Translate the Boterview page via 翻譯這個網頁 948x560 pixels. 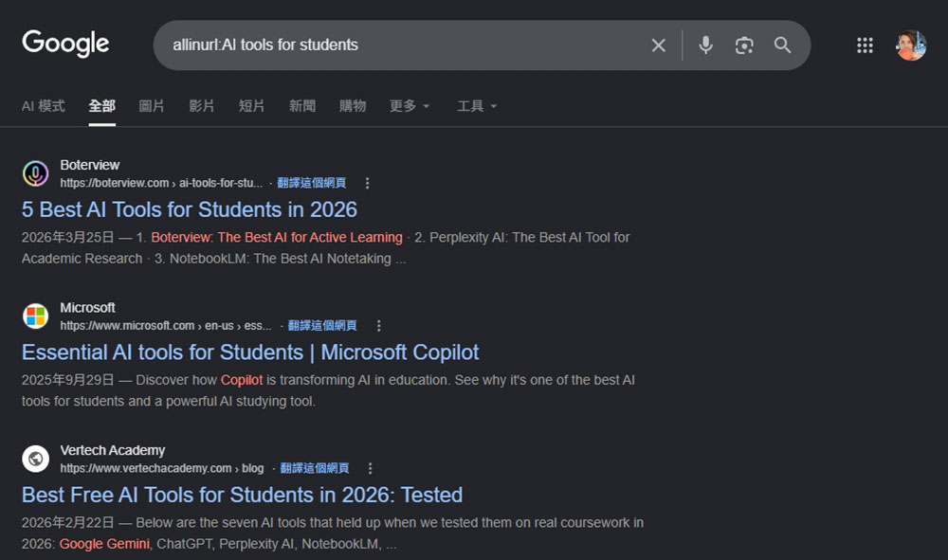click(311, 183)
